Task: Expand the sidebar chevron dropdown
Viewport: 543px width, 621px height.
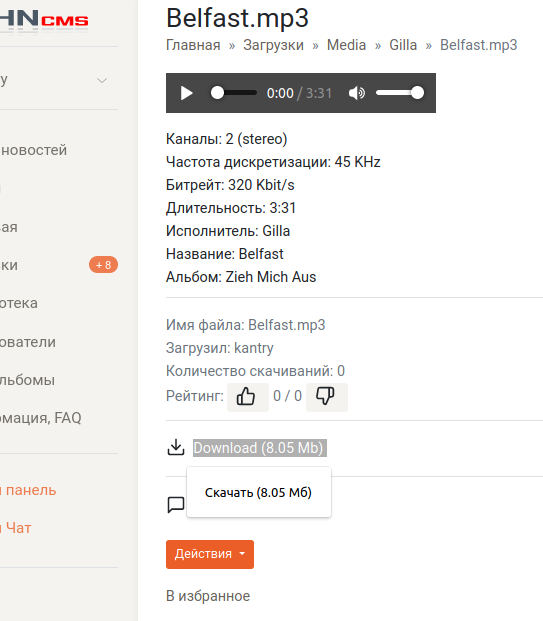Action: (102, 81)
